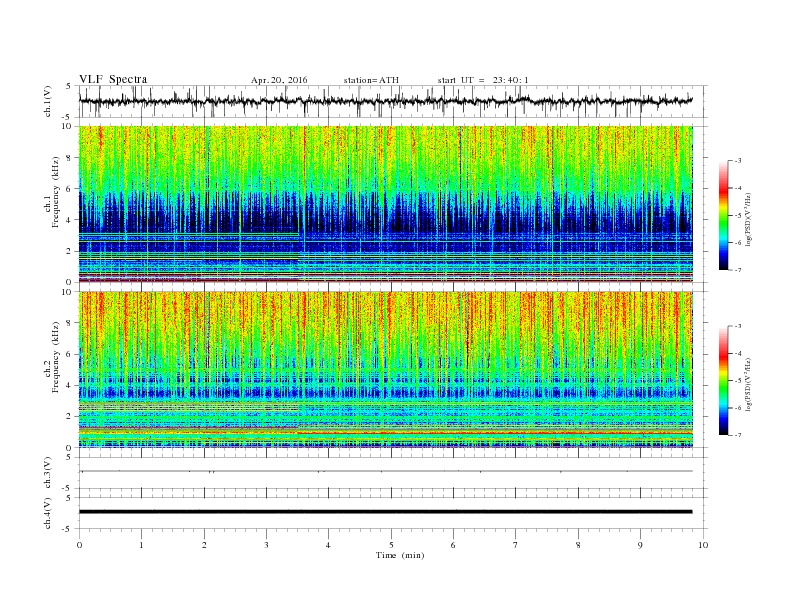Click the ch.4 thick black voltage trace
The image size is (792, 612).
(x=385, y=512)
